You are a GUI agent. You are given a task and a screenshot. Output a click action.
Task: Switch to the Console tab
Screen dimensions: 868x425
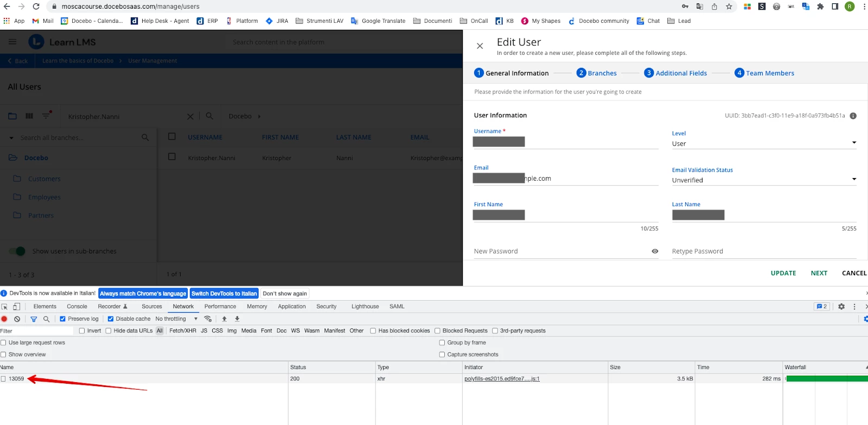point(77,307)
